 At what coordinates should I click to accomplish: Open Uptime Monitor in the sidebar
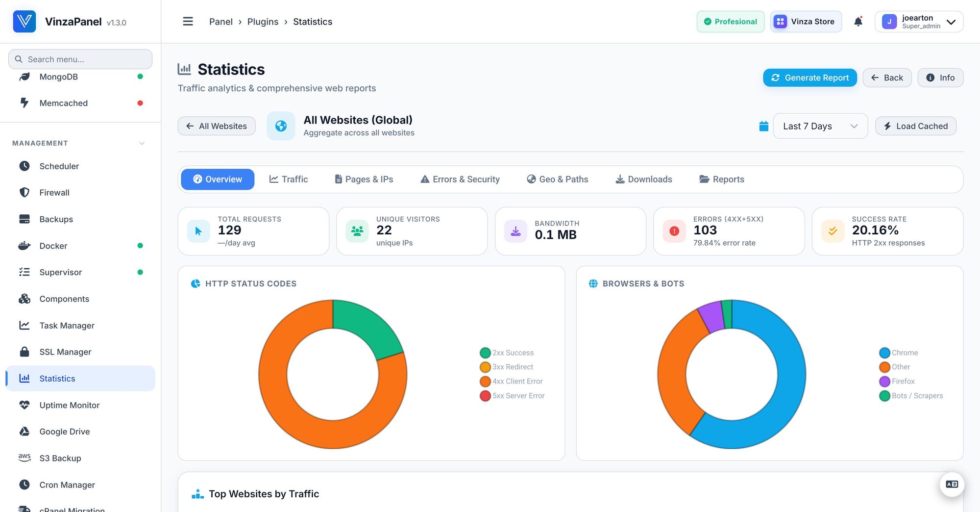click(x=80, y=405)
